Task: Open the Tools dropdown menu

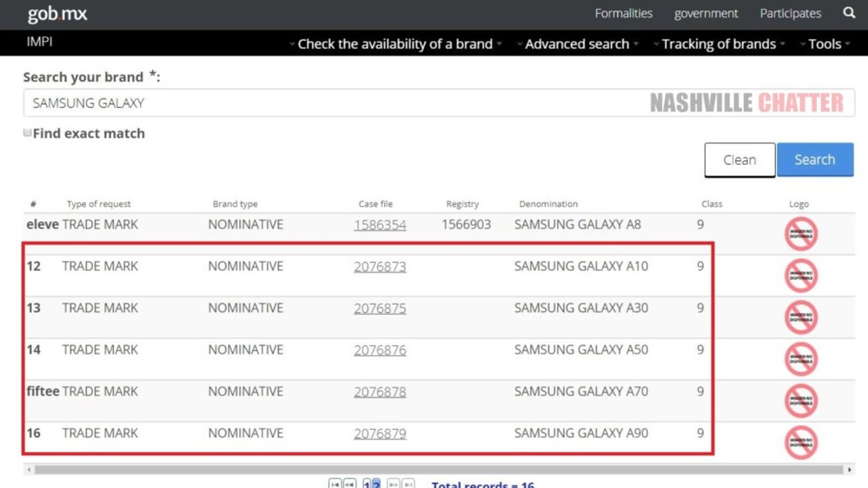Action: (825, 44)
